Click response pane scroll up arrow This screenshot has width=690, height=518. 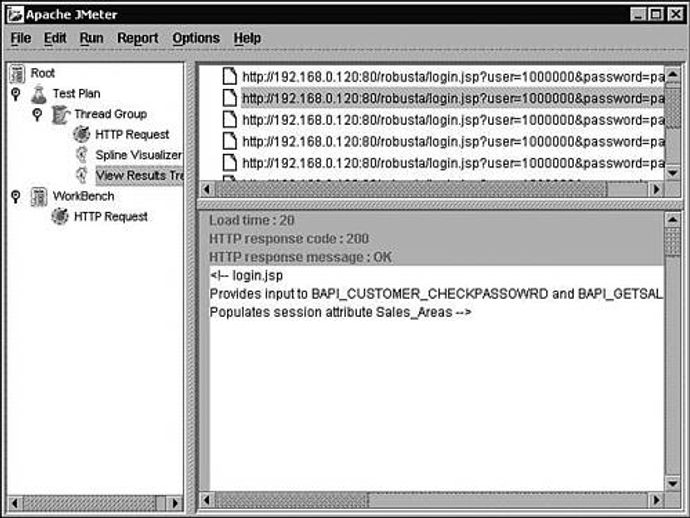(673, 219)
